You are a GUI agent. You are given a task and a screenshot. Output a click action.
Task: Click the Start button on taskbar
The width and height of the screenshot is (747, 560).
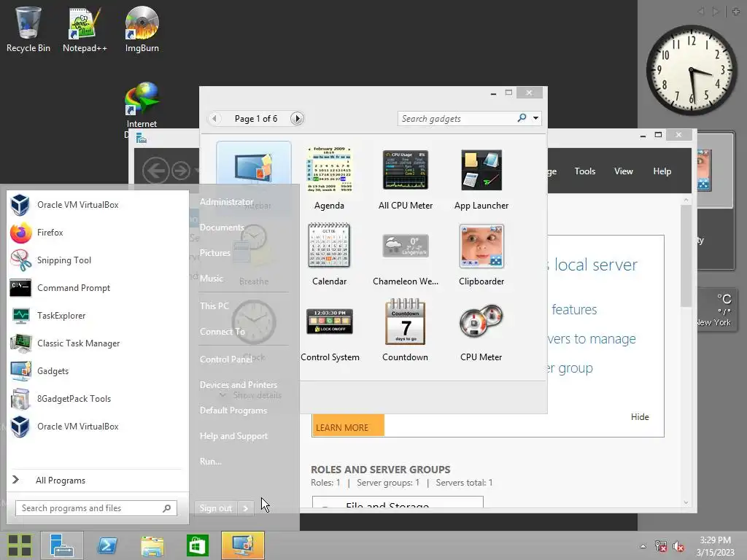[x=20, y=545]
